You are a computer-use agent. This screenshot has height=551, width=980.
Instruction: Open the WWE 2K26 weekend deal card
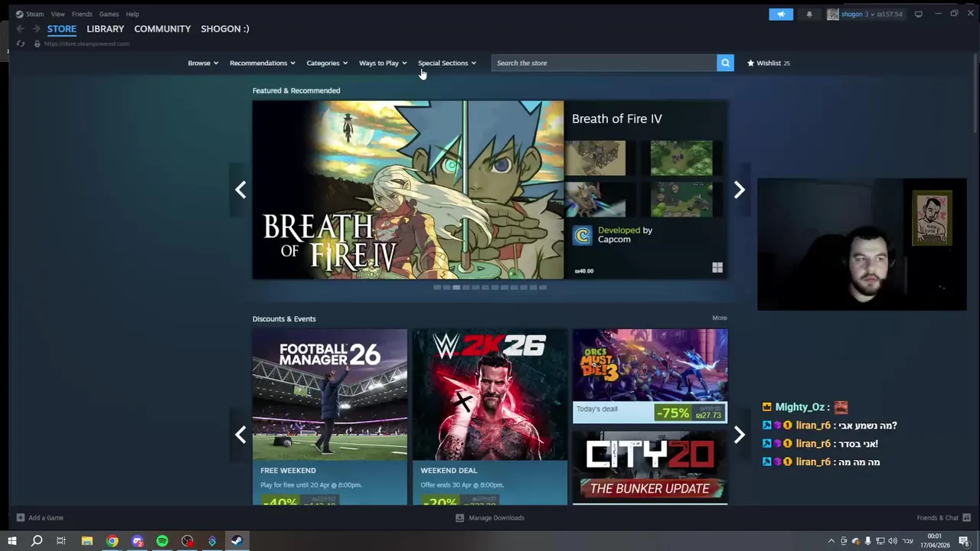click(490, 417)
